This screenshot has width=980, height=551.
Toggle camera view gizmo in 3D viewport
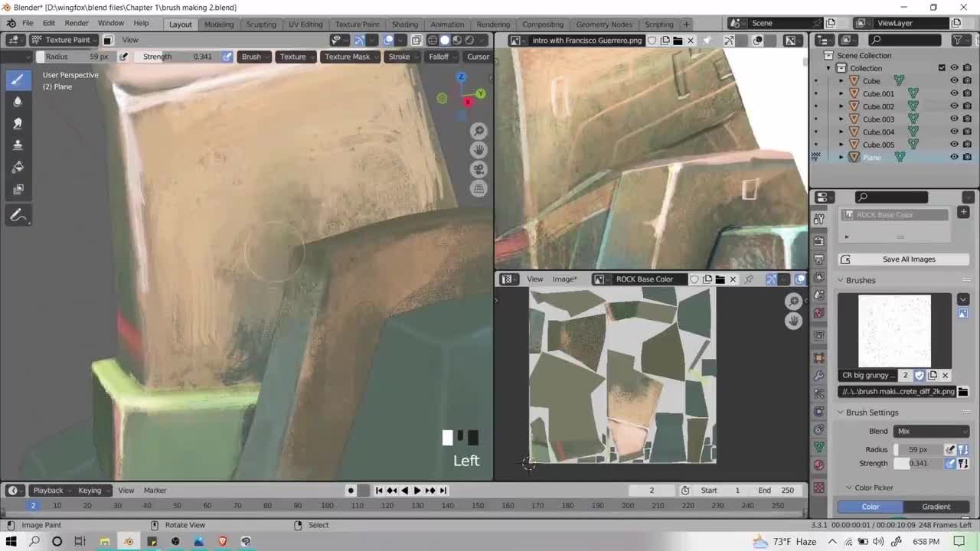tap(479, 169)
